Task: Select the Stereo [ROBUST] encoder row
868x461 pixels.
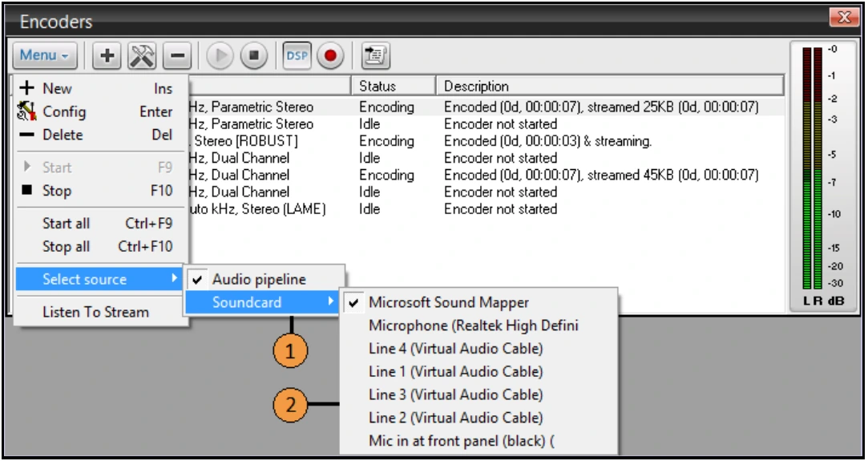Action: [x=486, y=141]
